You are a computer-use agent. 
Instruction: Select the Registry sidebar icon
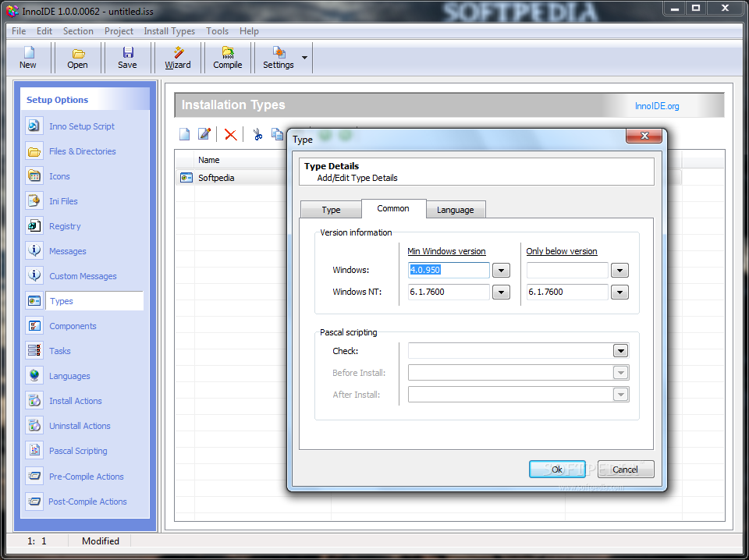pos(34,226)
